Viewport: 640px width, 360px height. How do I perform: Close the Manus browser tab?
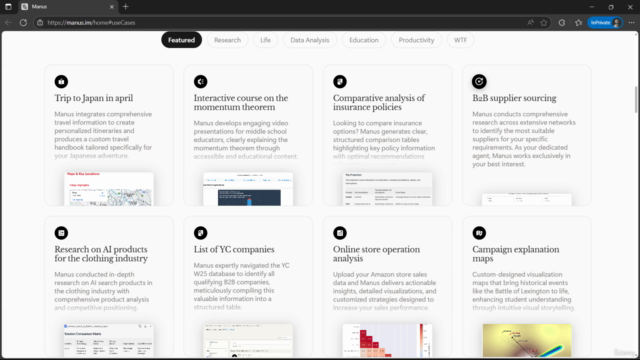(x=112, y=7)
